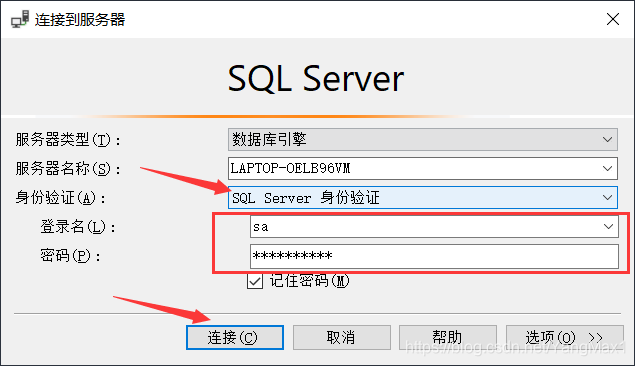Image resolution: width=635 pixels, height=366 pixels.
Task: Click the 密码(P) label
Action: coord(70,256)
